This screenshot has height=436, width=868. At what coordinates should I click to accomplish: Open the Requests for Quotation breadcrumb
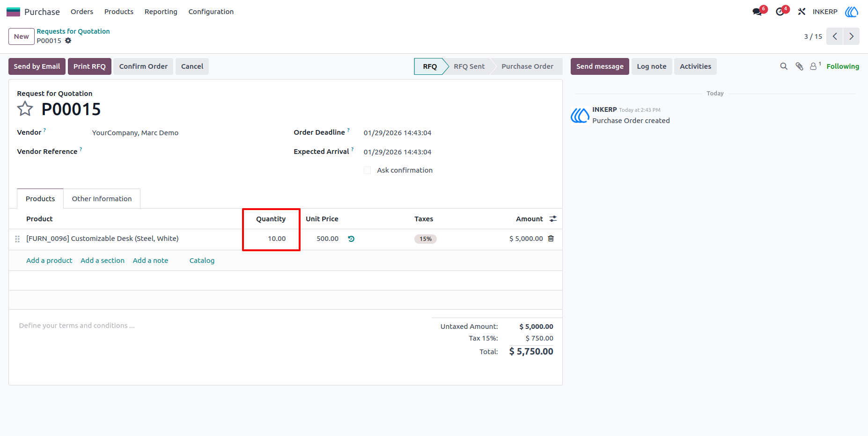point(74,31)
